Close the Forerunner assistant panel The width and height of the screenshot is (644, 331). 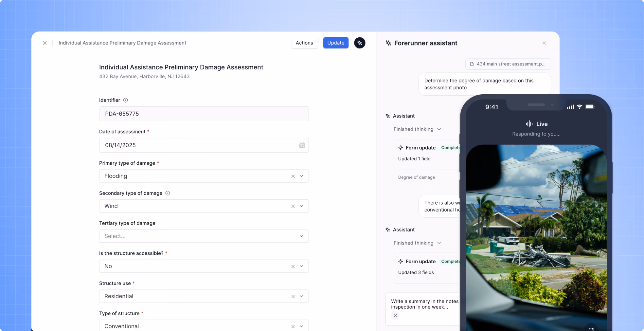(544, 43)
